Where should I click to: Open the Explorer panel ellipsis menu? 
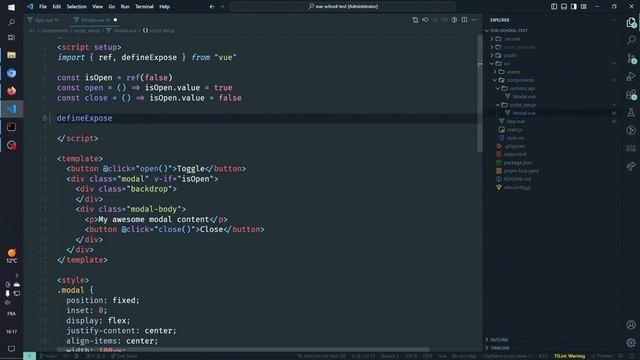613,20
